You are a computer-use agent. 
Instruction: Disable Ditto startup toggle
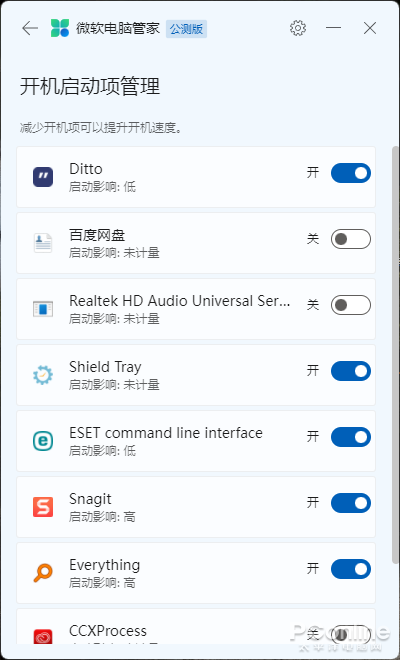pyautogui.click(x=351, y=173)
